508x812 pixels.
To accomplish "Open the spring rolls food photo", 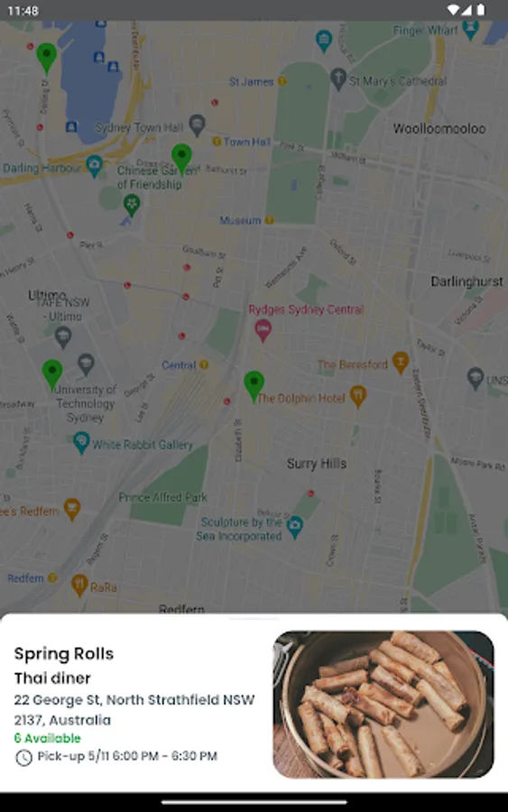I will [x=383, y=705].
